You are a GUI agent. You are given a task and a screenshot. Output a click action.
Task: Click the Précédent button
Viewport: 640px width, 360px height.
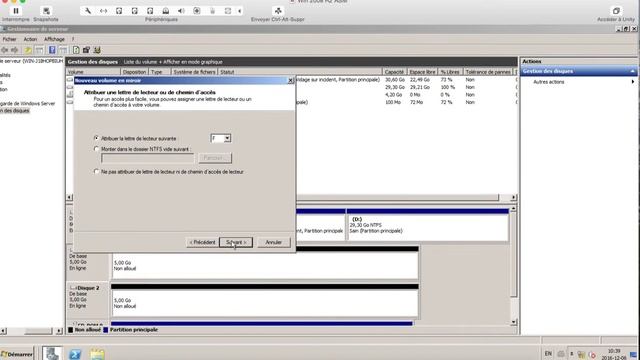click(x=202, y=242)
